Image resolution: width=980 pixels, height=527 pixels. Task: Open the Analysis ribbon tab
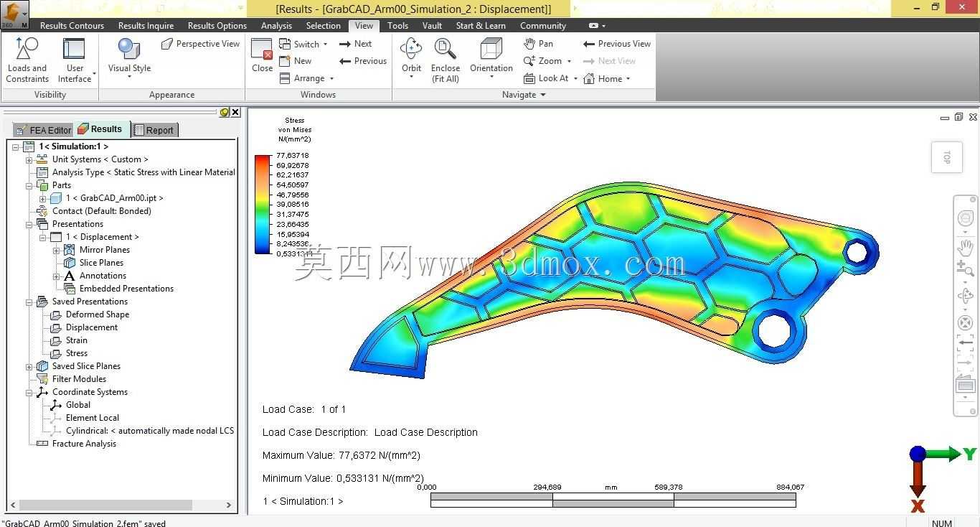pyautogui.click(x=276, y=25)
